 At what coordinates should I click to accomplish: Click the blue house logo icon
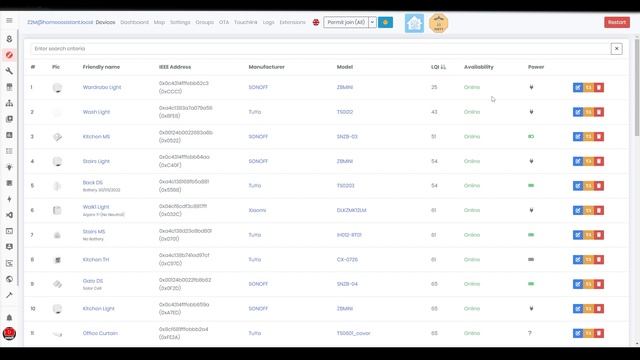pyautogui.click(x=414, y=23)
